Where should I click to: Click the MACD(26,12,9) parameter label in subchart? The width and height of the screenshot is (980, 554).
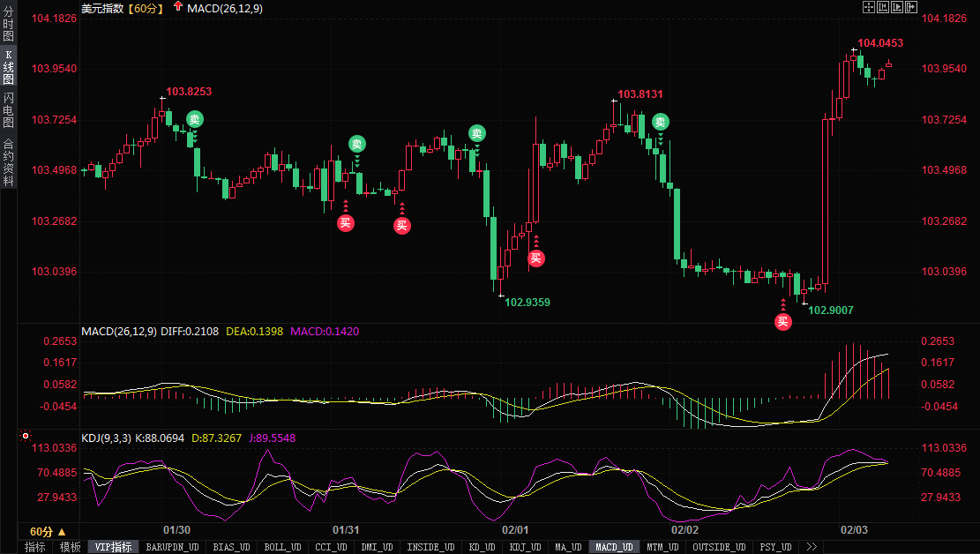pos(119,332)
